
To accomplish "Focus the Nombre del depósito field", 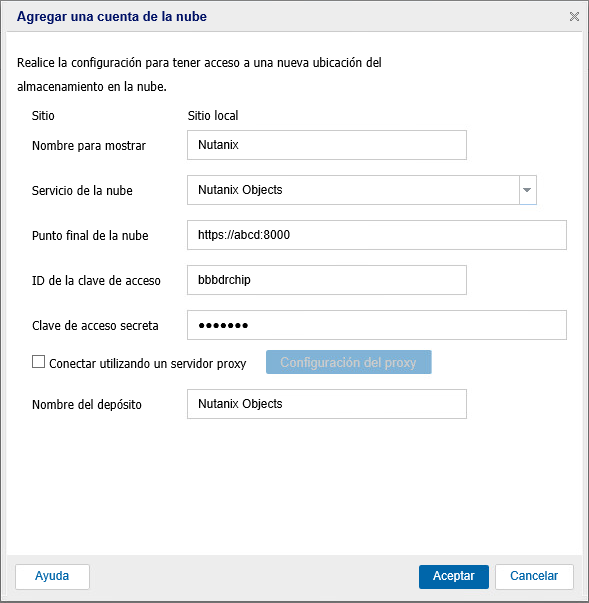I will (x=327, y=404).
